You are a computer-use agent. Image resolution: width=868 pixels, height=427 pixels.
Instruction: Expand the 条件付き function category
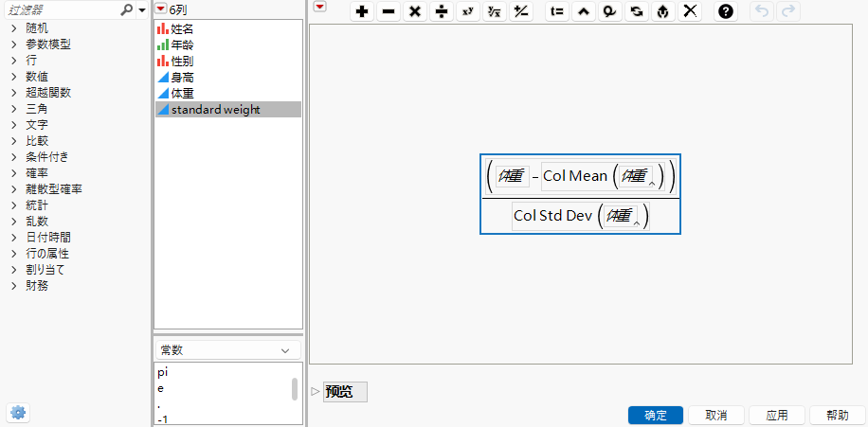(x=14, y=157)
